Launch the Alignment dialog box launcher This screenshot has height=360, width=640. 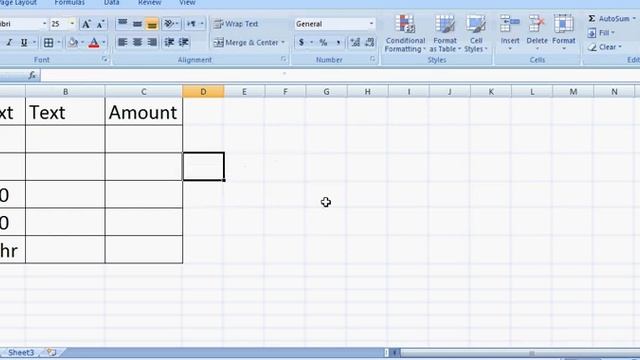click(283, 60)
